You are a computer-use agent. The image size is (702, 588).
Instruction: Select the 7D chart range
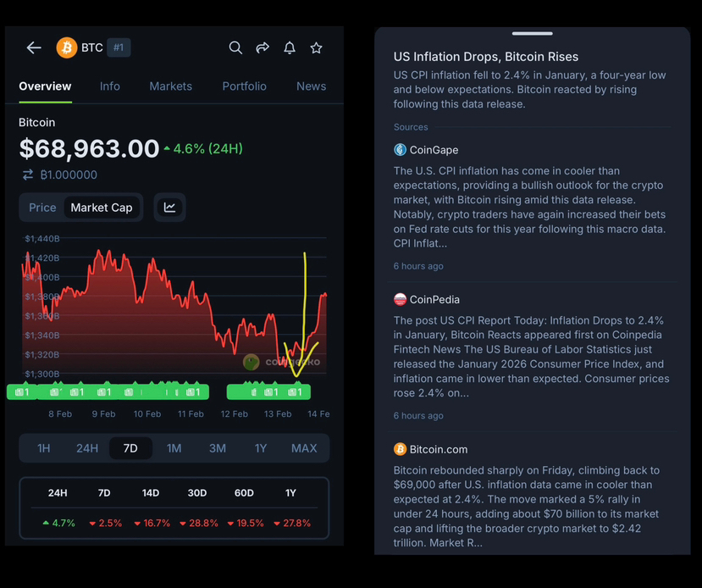[x=130, y=448]
